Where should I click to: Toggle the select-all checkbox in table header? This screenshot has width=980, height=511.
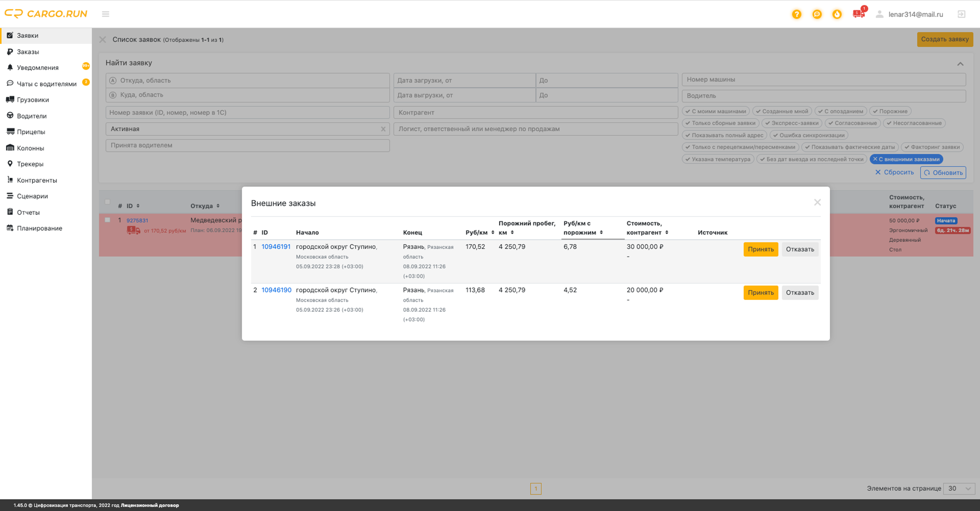[108, 201]
